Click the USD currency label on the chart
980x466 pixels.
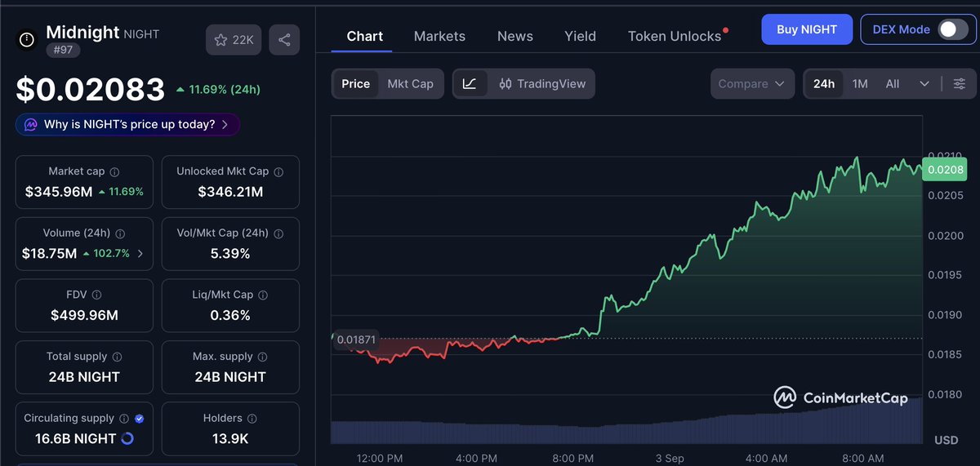tap(946, 441)
